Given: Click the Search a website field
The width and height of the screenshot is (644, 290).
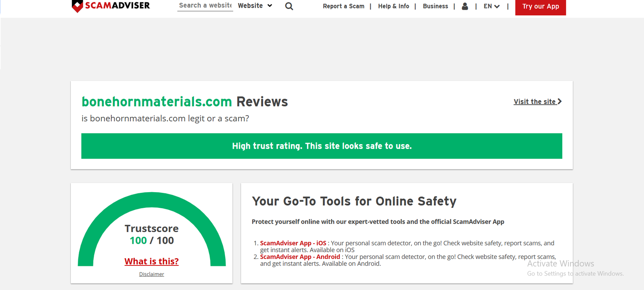Looking at the screenshot, I should coord(205,6).
